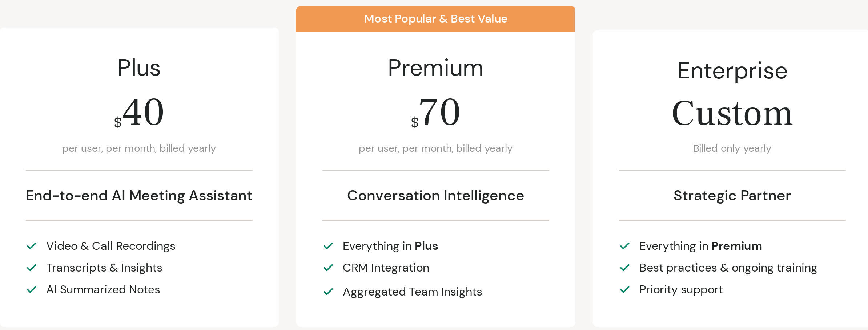Click the checkmark beside CRM Integration
Viewport: 868px width, 330px height.
tap(328, 268)
